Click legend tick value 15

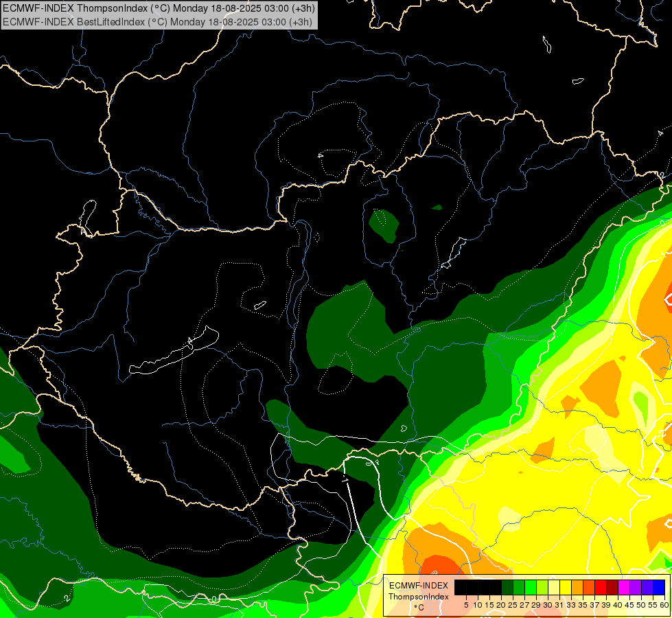pyautogui.click(x=489, y=605)
